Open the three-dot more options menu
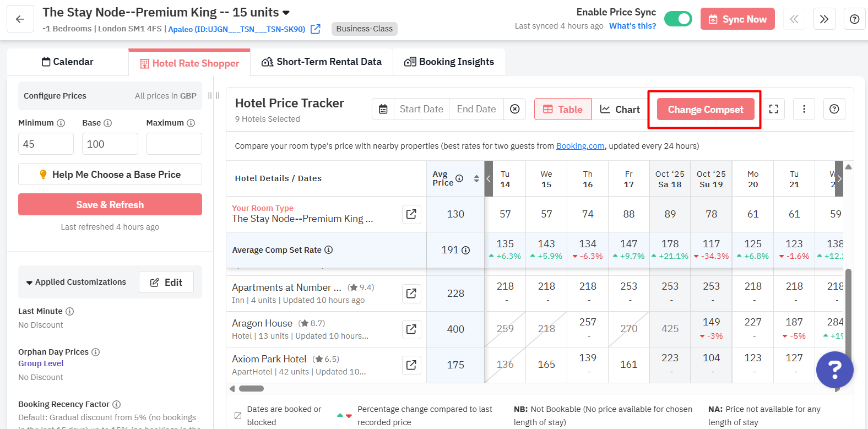868x429 pixels. point(804,109)
